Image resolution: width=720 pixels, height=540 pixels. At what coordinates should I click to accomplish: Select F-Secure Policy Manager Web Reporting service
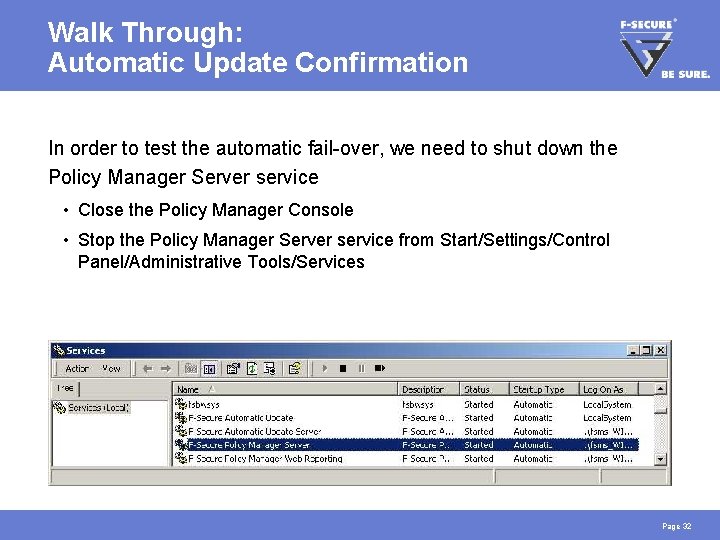pyautogui.click(x=406, y=458)
